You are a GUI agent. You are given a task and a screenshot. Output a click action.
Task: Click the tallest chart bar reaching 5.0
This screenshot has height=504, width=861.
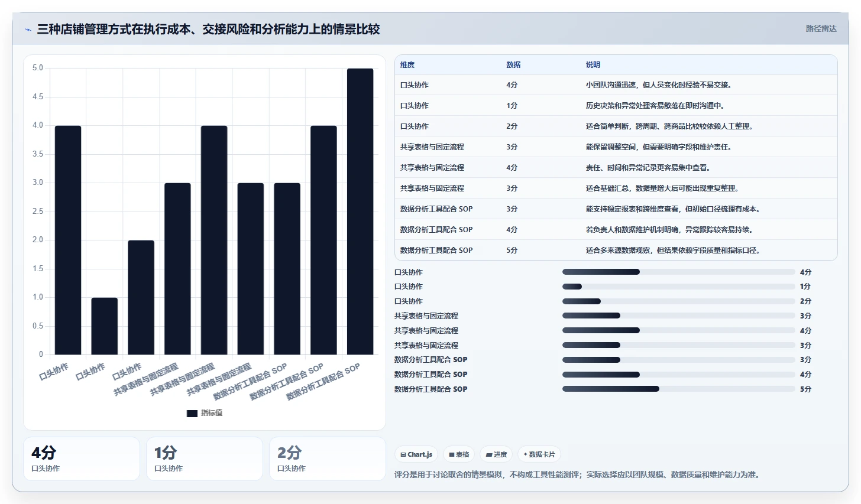360,212
